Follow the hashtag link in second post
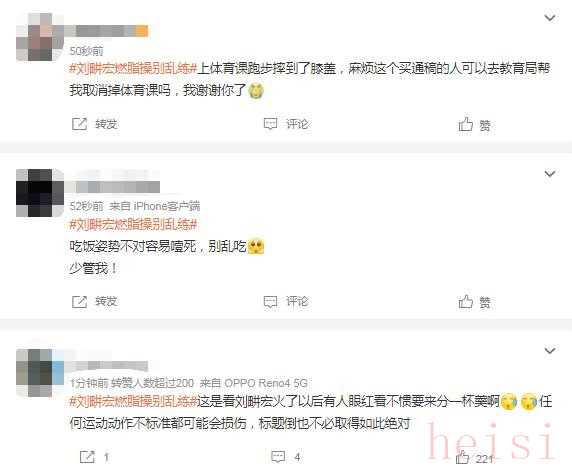The height and width of the screenshot is (472, 572). point(133,224)
